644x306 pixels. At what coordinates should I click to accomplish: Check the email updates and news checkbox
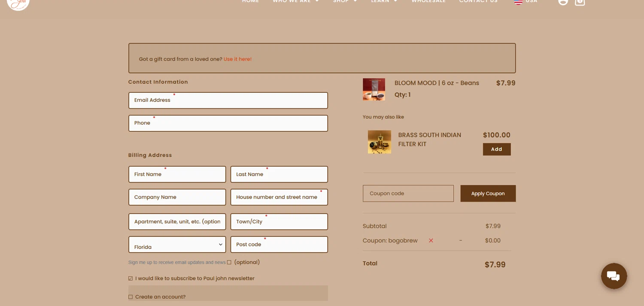click(229, 263)
